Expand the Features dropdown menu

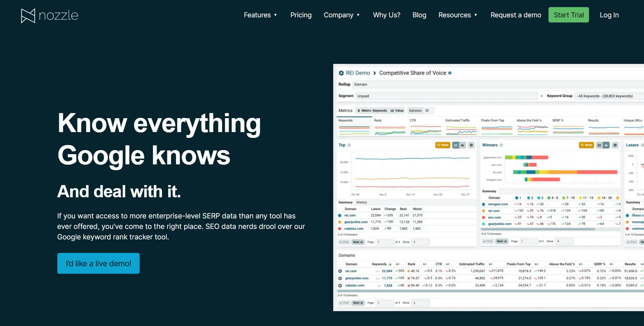click(260, 15)
